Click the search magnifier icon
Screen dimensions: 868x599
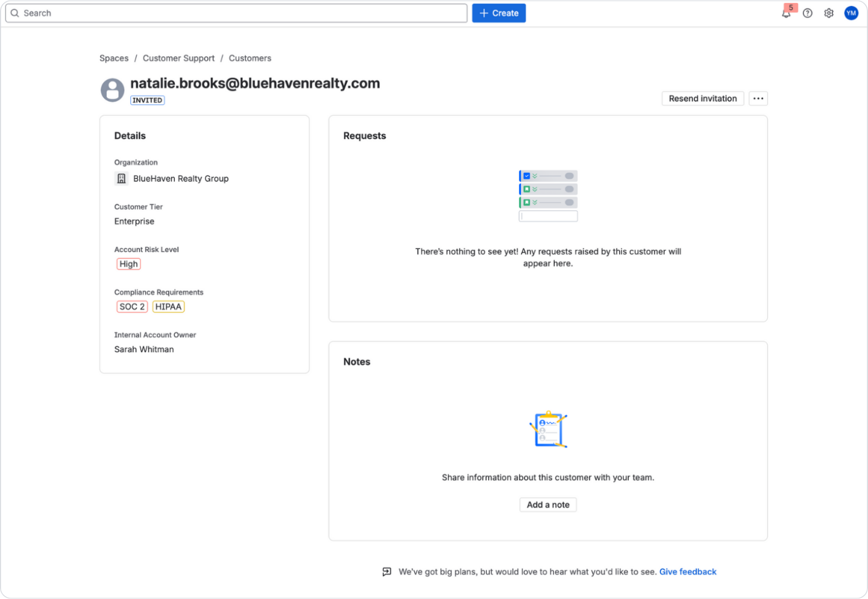click(14, 13)
